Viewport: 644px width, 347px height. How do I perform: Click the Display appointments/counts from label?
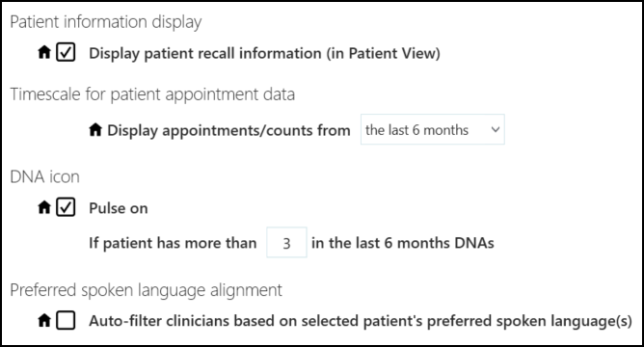tap(228, 130)
